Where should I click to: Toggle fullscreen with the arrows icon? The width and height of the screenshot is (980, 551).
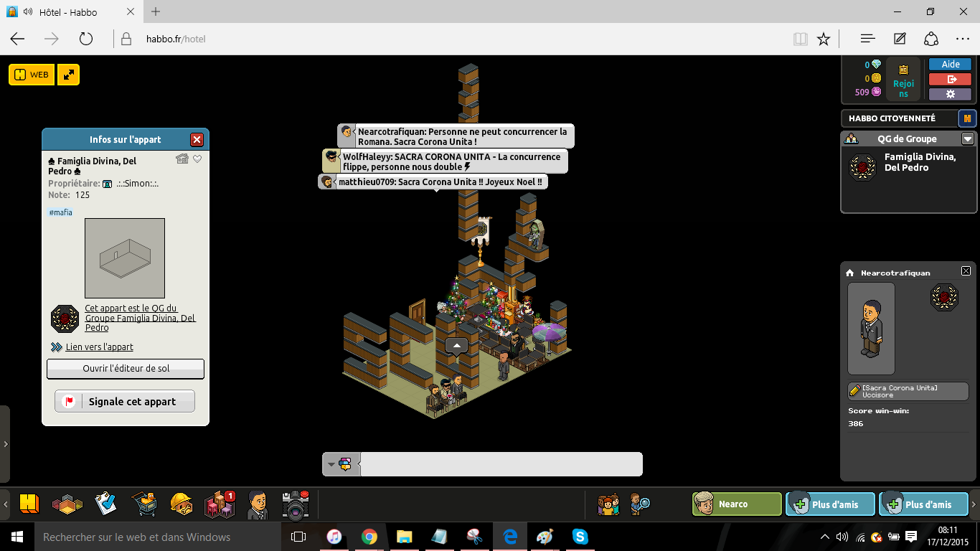coord(69,75)
